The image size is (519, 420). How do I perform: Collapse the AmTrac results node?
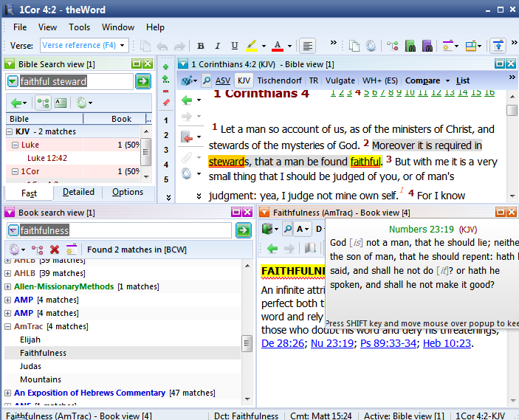click(x=7, y=327)
